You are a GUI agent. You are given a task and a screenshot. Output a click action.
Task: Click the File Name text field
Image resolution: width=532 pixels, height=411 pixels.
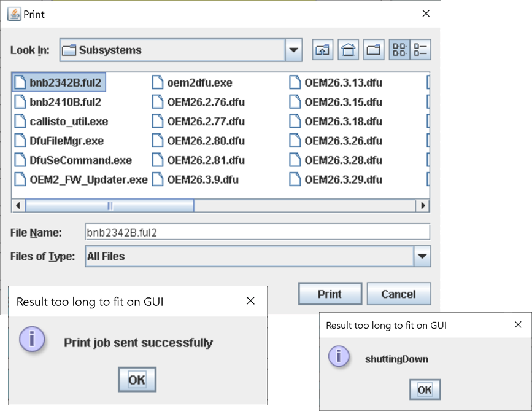[257, 232]
